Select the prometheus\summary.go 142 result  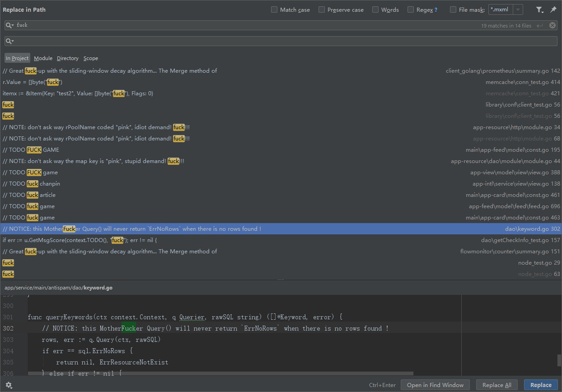[x=281, y=71]
